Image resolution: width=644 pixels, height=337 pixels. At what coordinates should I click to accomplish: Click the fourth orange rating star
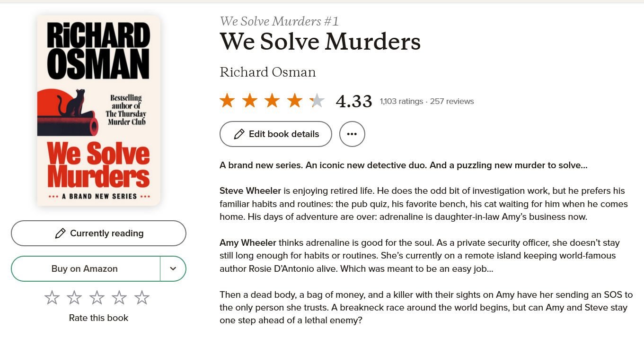[x=296, y=100]
